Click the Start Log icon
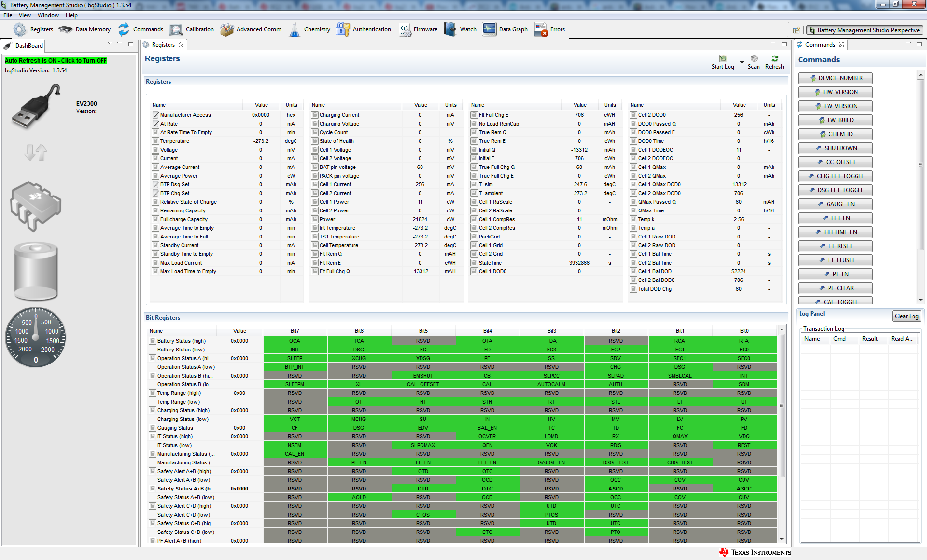The width and height of the screenshot is (927, 560). coord(723,58)
